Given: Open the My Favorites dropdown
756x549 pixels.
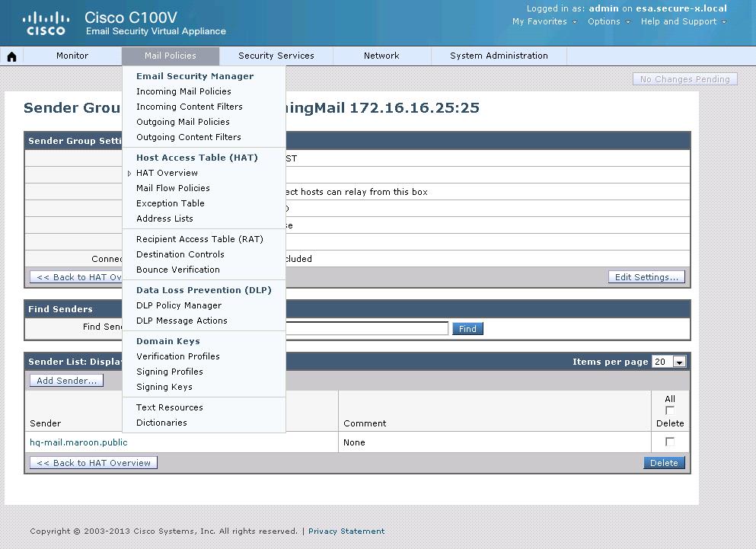Looking at the screenshot, I should click(x=544, y=21).
